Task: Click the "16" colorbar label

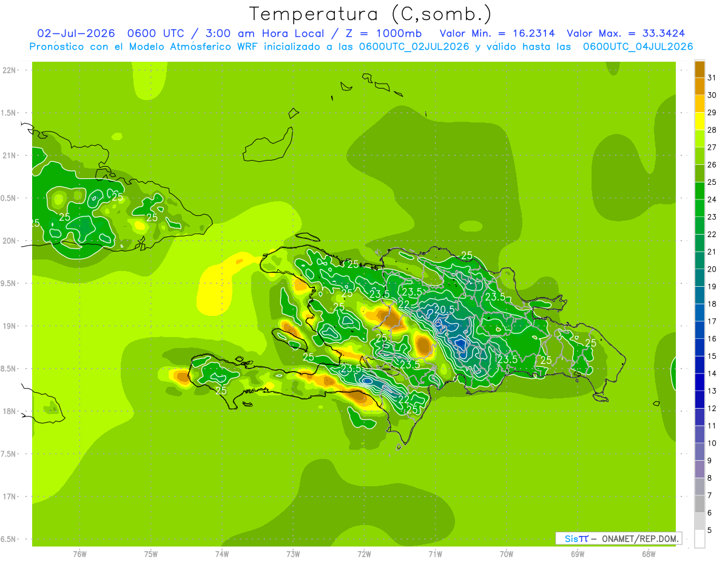Action: 712,338
